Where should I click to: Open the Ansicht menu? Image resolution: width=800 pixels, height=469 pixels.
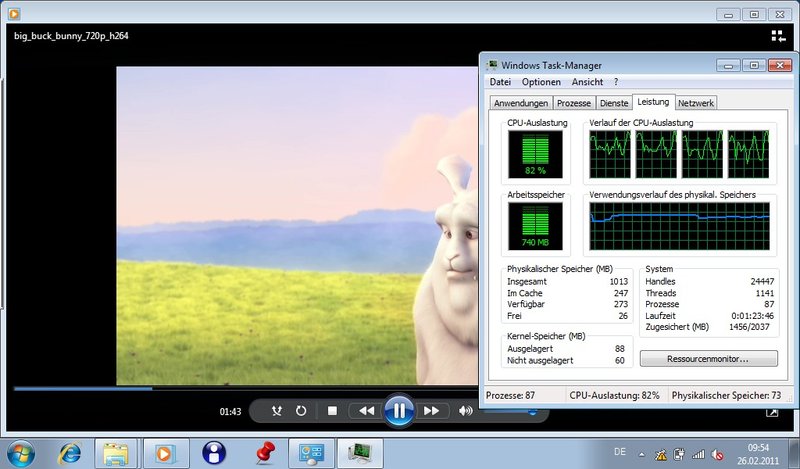(x=587, y=82)
